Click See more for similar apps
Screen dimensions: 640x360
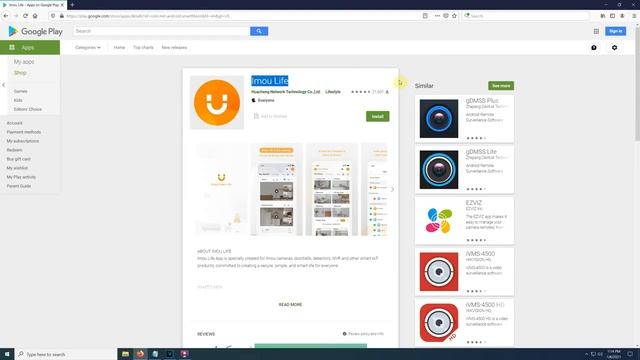coord(501,86)
